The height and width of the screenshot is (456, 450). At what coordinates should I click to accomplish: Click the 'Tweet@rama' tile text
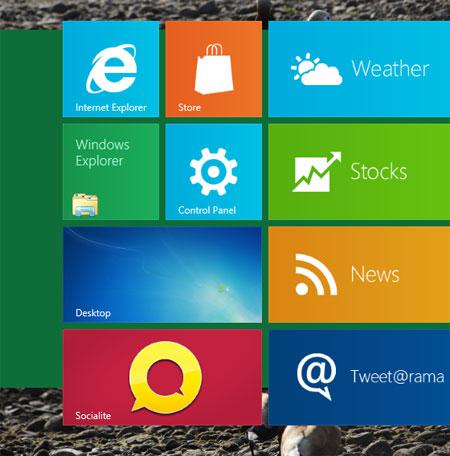pos(397,377)
